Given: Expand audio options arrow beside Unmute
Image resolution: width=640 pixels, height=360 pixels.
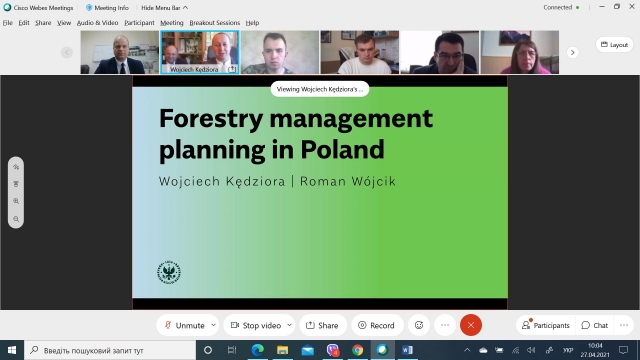Looking at the screenshot, I should [213, 325].
